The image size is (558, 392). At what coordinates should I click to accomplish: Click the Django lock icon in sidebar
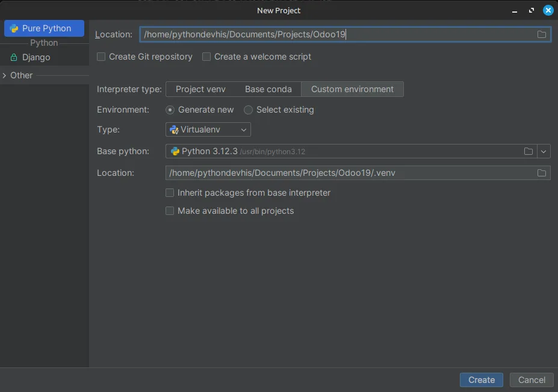14,57
